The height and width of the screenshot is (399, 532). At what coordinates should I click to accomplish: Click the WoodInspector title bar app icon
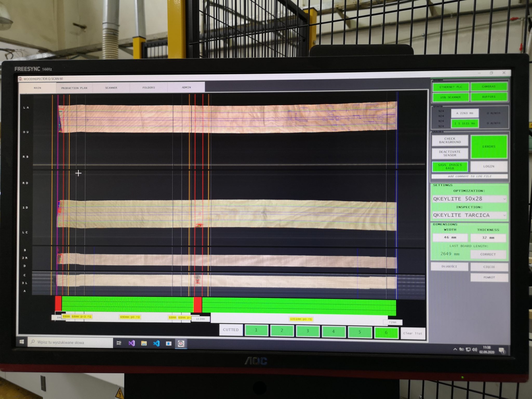point(21,78)
